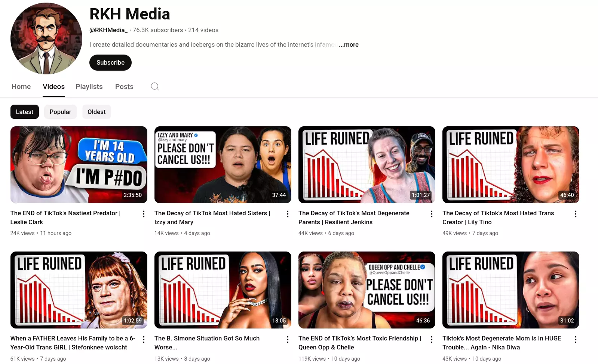Viewport: 598px width, 364px height.
Task: Go to the Posts tab
Action: 124,87
